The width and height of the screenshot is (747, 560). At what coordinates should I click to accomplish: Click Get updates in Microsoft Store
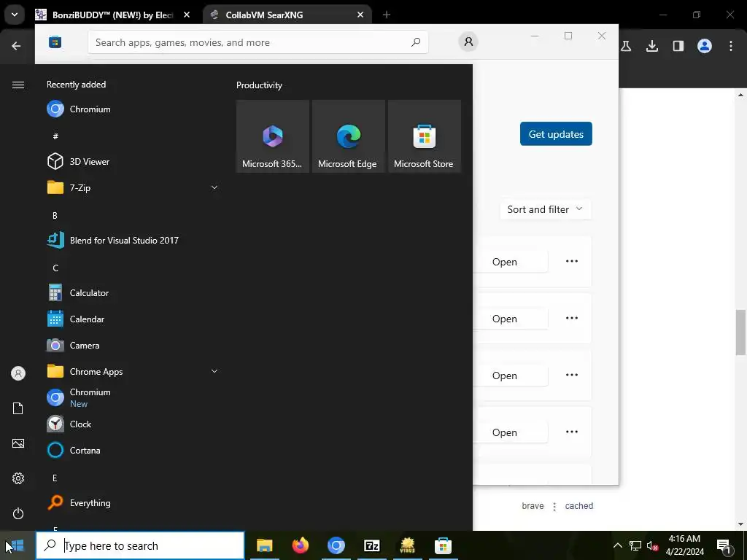click(556, 134)
